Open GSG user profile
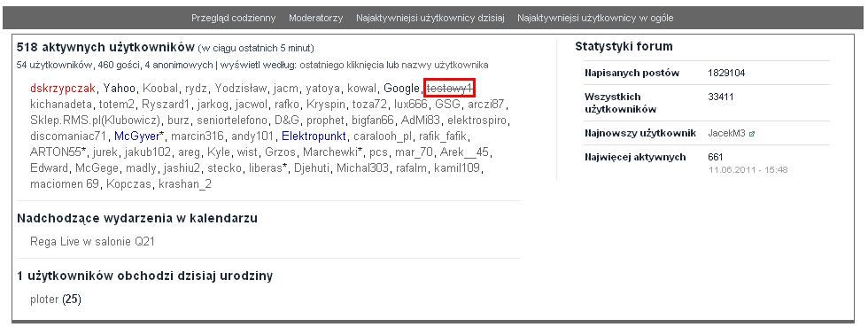This screenshot has height=335, width=868. 447,104
